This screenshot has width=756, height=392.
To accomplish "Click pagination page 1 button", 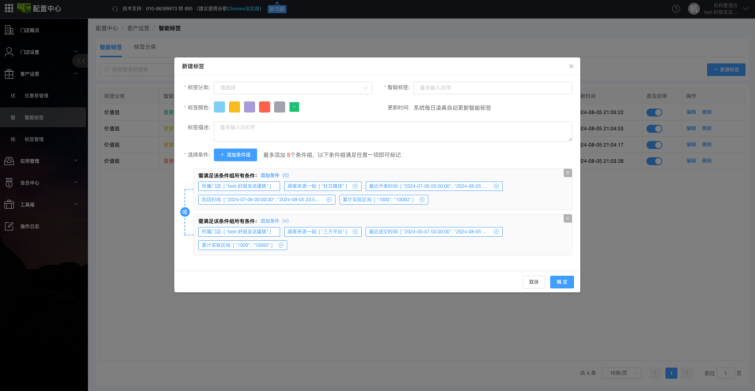I will [671, 373].
